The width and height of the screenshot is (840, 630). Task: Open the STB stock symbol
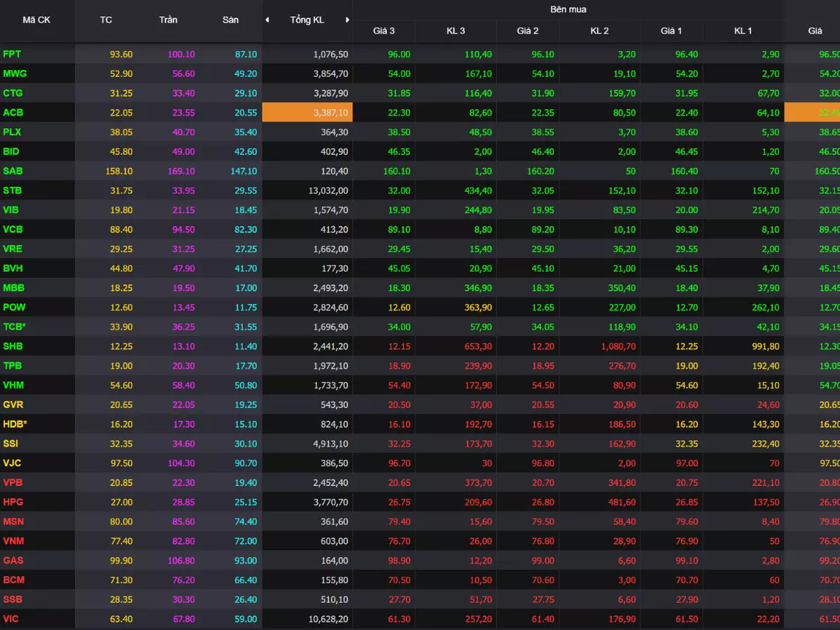12,190
